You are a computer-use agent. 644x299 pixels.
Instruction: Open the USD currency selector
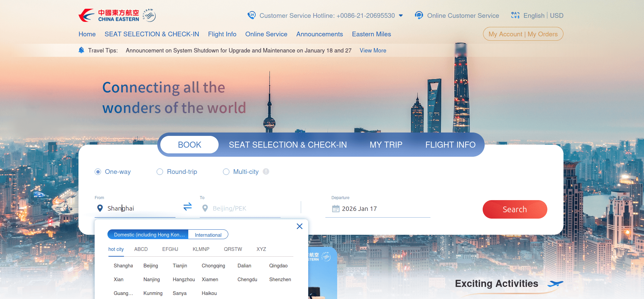click(556, 16)
